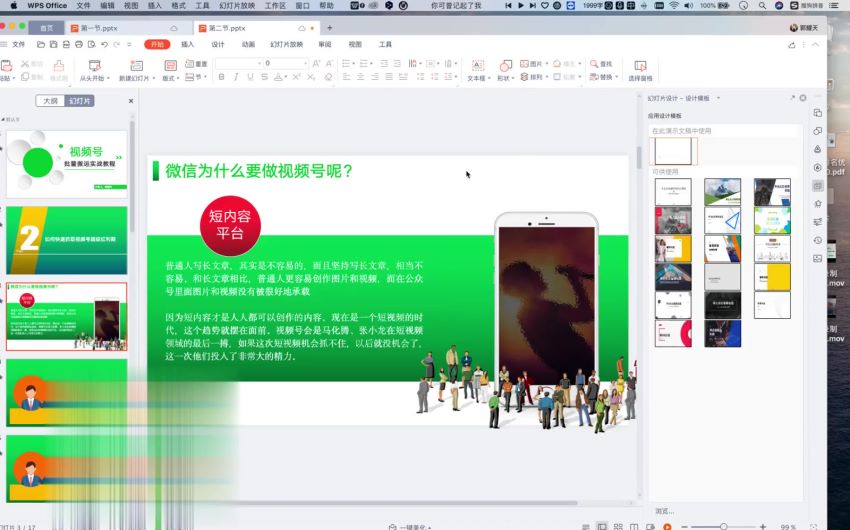Click the 从头开始 slideshow icon
The image size is (850, 530).
tap(95, 66)
